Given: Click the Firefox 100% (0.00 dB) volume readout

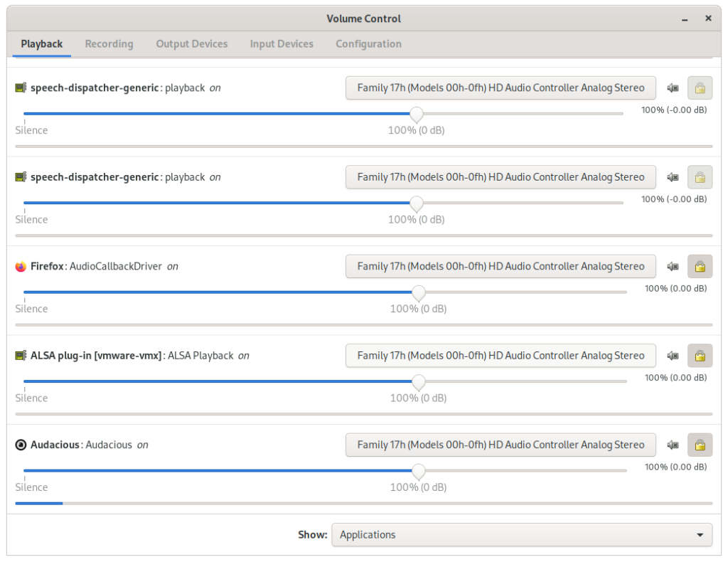Looking at the screenshot, I should coord(675,288).
